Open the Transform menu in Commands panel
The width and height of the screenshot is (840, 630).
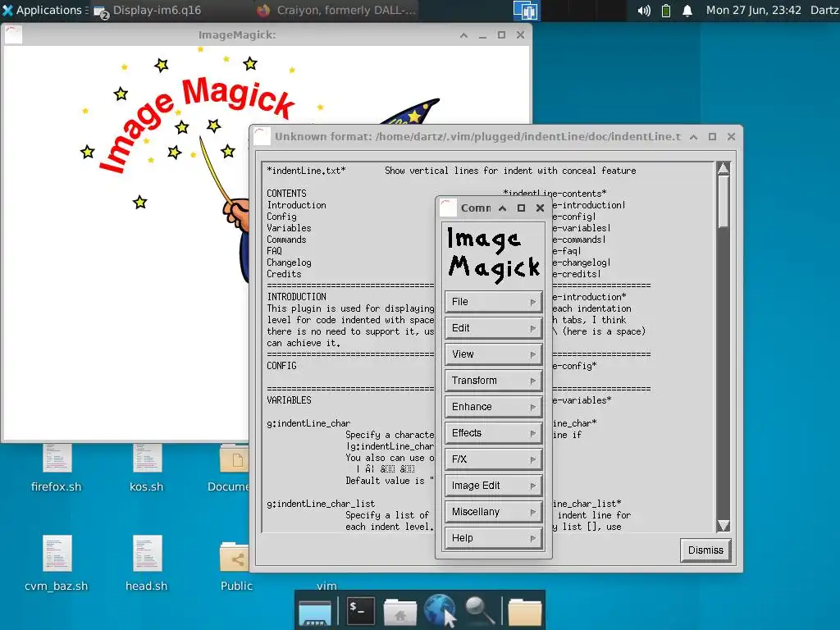[493, 381]
